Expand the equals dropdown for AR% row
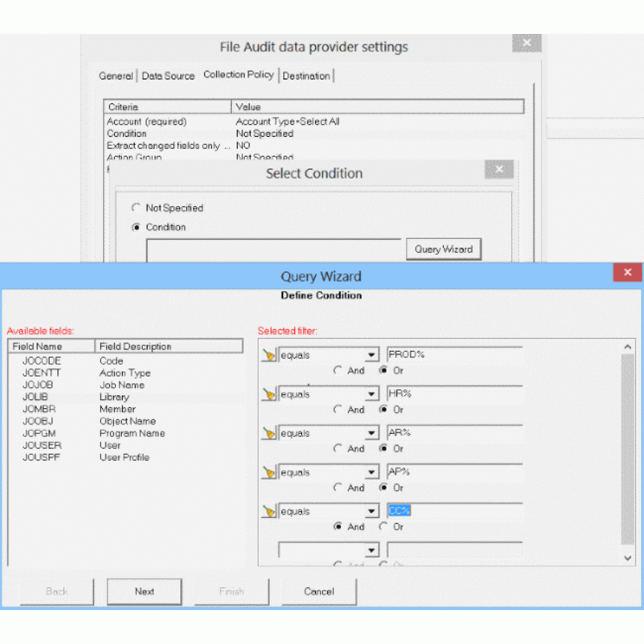The width and height of the screenshot is (644, 644). tap(372, 434)
